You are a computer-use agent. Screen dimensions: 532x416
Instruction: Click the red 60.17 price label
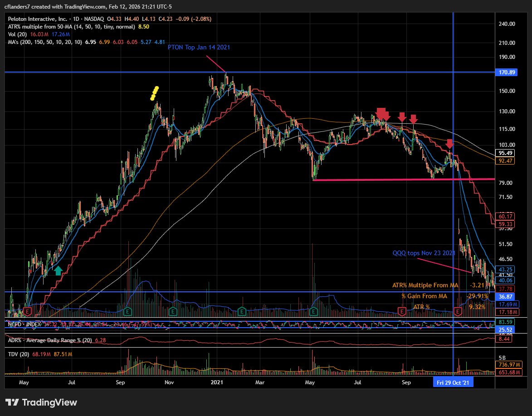pyautogui.click(x=505, y=216)
